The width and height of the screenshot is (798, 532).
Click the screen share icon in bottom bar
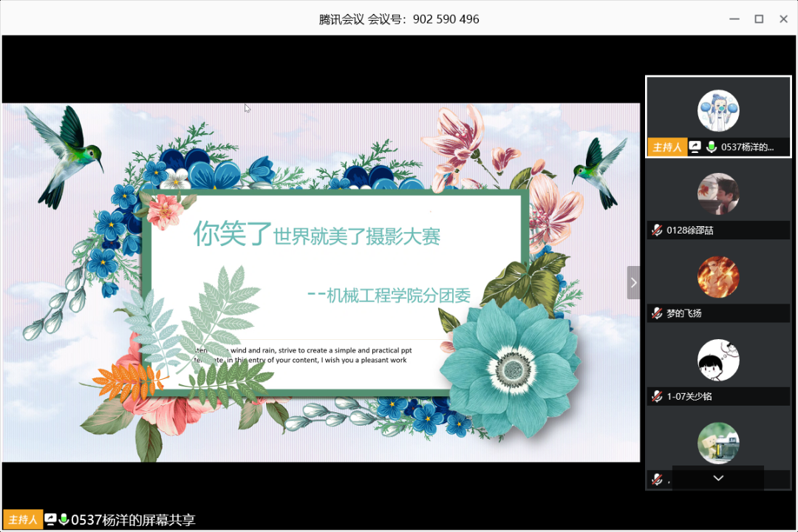tap(51, 519)
